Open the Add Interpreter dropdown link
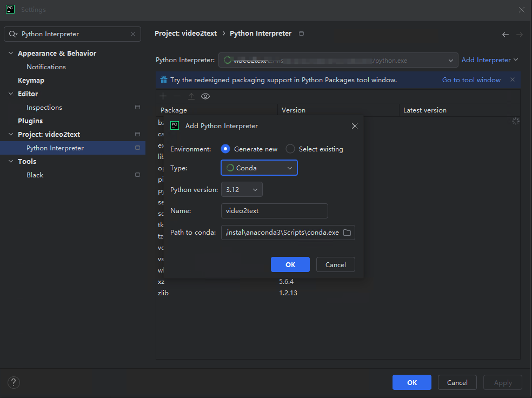Screen dimensions: 532x398 coord(490,60)
